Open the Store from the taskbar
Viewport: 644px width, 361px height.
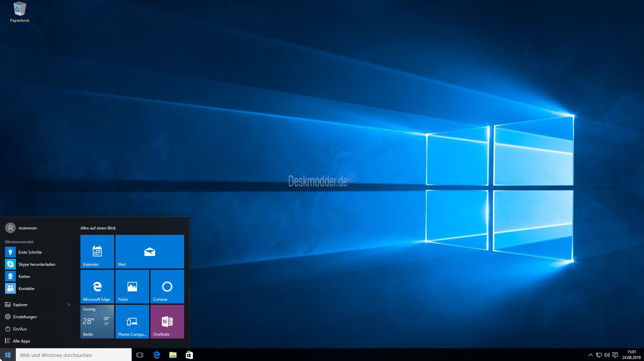click(189, 355)
